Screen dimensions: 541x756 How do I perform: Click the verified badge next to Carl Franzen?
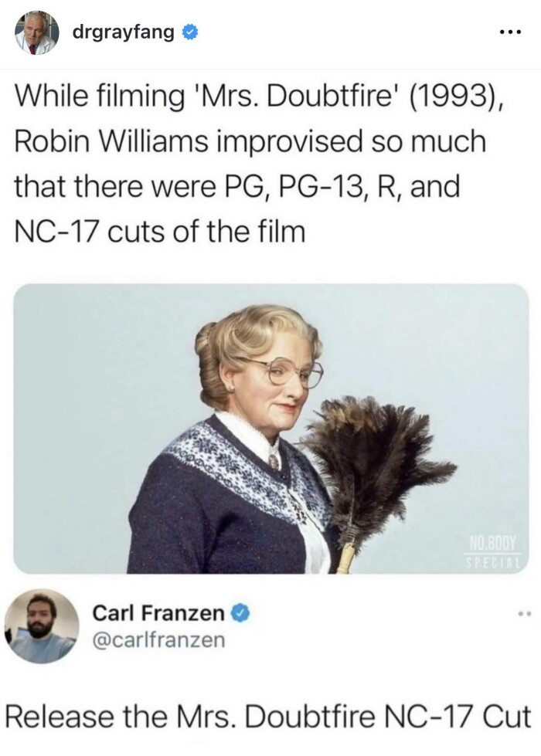241,613
